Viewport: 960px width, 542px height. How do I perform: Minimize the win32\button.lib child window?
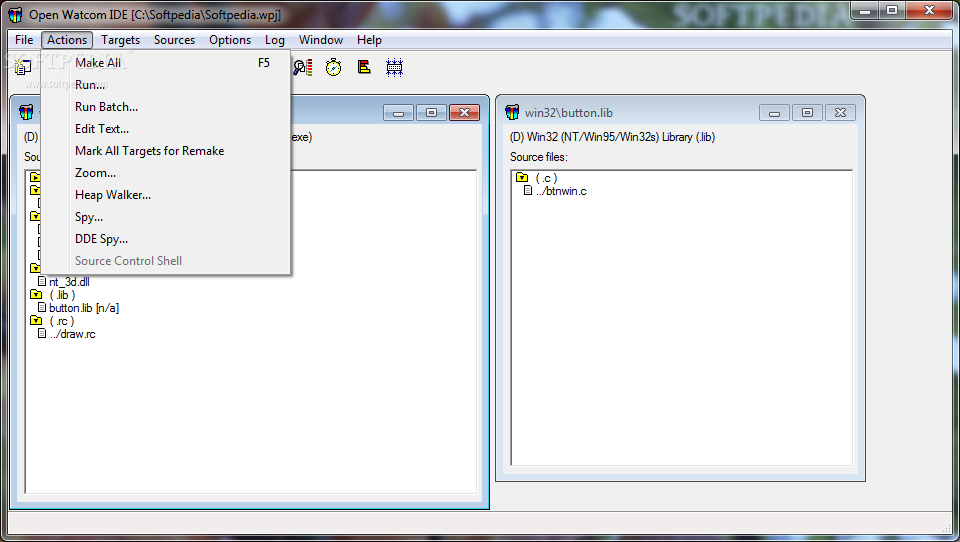click(774, 113)
